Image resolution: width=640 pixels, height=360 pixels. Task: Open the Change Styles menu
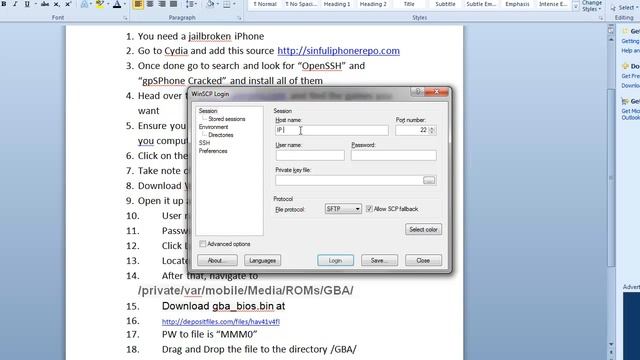(591, 6)
